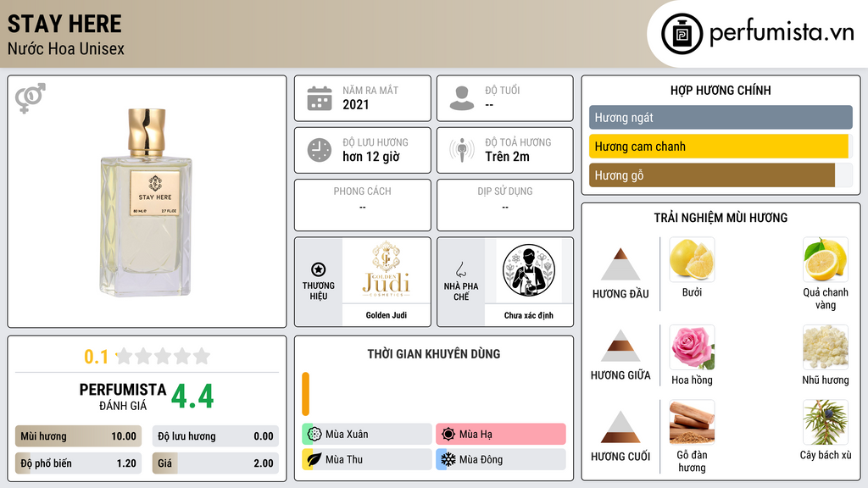868x488 pixels.
Task: Click the Chưa xác định perfumer label
Action: [x=529, y=315]
